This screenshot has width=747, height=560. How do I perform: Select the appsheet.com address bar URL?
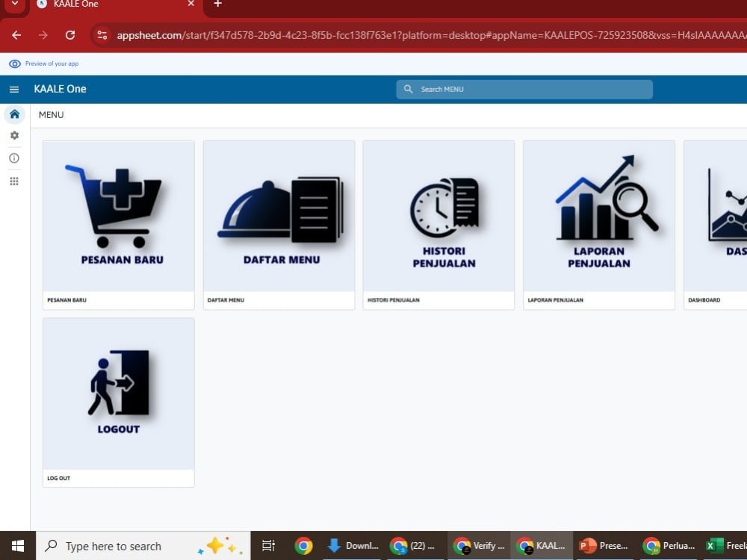coord(431,35)
